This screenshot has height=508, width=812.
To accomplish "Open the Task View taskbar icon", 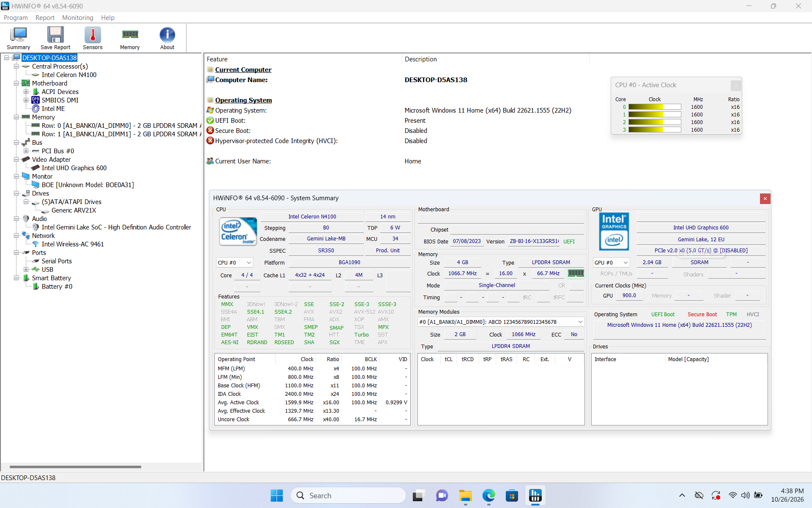I will pos(418,495).
